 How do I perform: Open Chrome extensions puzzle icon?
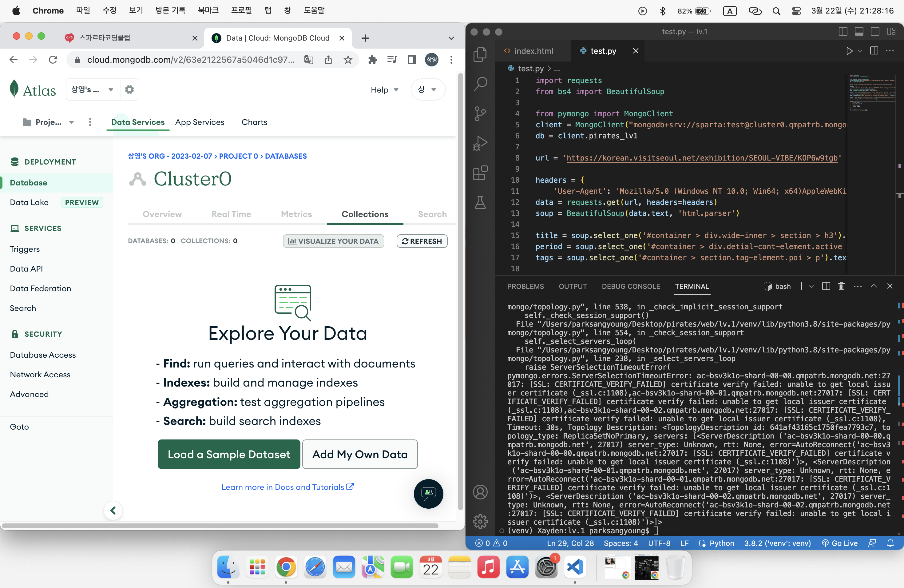pyautogui.click(x=373, y=60)
